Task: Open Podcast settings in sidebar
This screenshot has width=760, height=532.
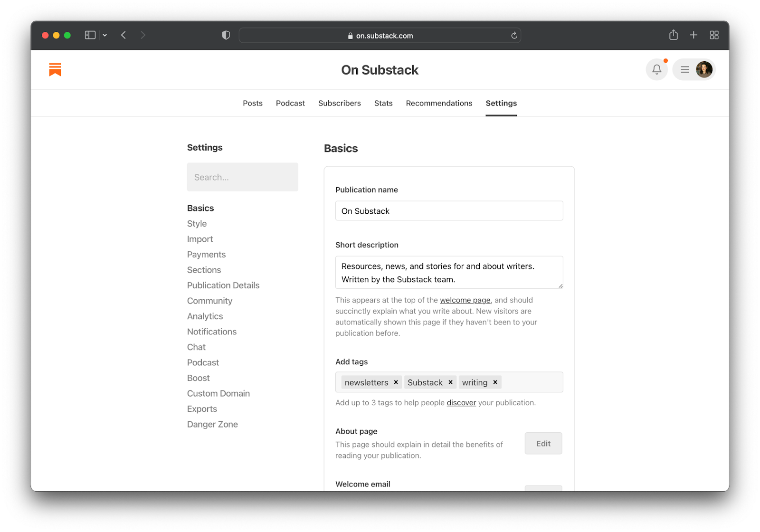Action: click(203, 362)
